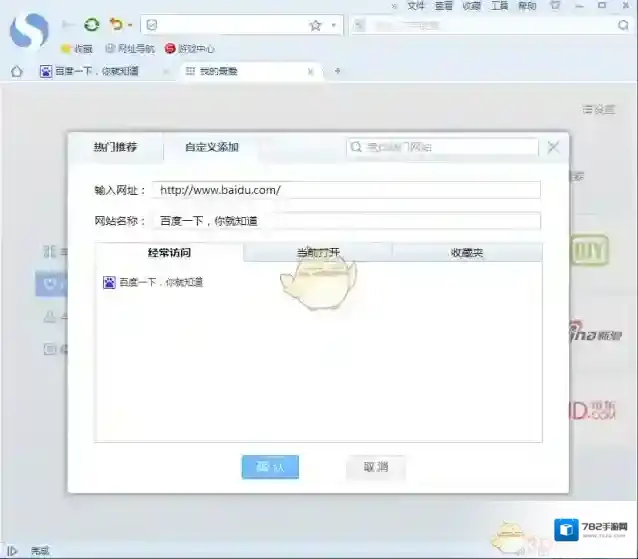The image size is (638, 559).
Task: Click the home icon left of tabs
Action: click(17, 72)
